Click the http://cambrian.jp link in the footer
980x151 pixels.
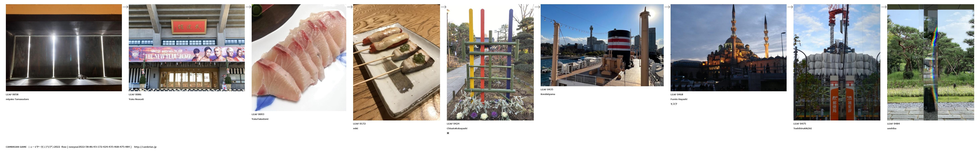point(145,147)
